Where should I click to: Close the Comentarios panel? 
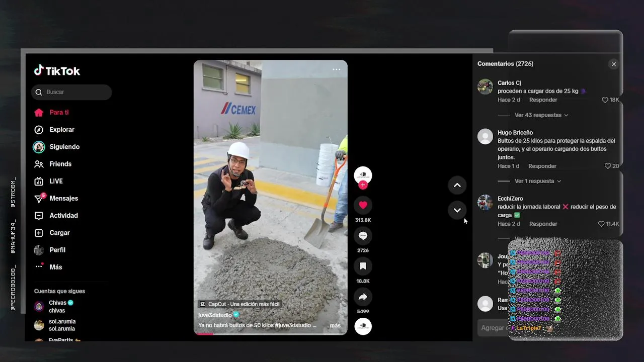[613, 64]
